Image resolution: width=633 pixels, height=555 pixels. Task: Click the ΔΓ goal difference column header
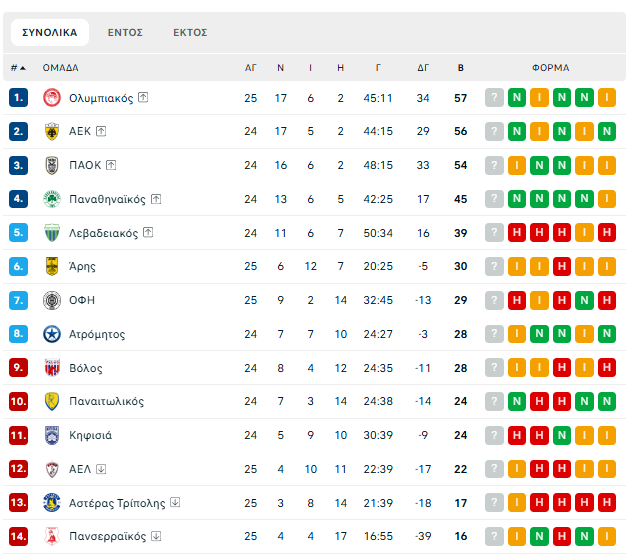(423, 68)
